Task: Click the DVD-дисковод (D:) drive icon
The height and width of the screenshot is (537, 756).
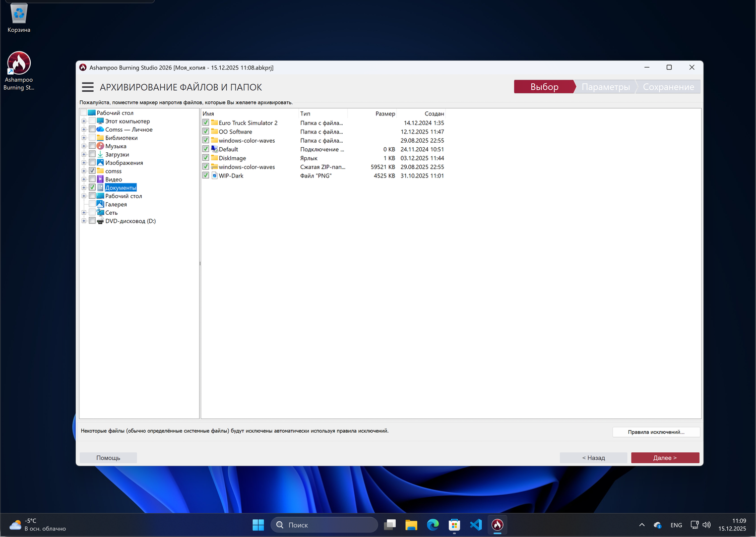Action: click(100, 221)
